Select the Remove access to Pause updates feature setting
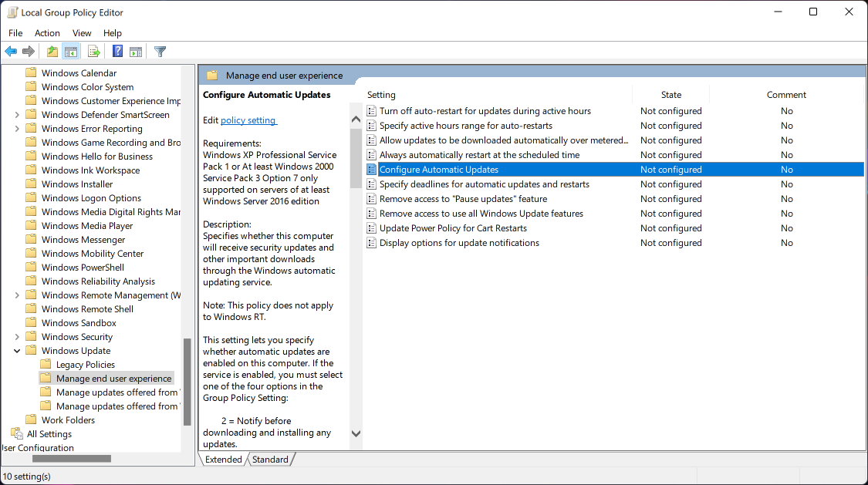The image size is (868, 485). pyautogui.click(x=461, y=198)
